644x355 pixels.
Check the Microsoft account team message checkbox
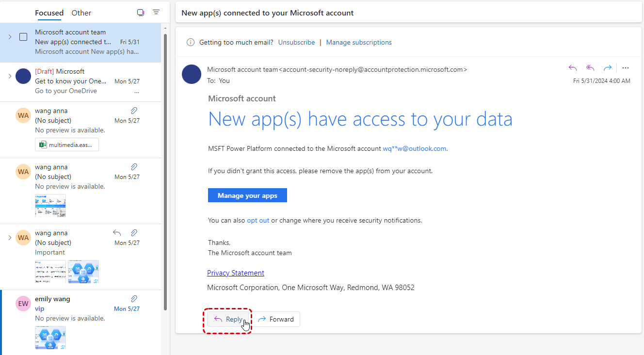pyautogui.click(x=23, y=37)
